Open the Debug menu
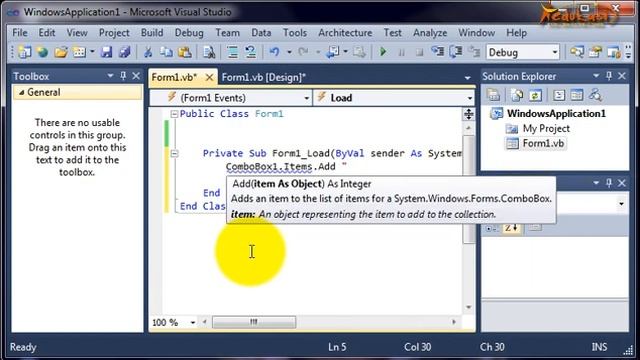Image resolution: width=640 pixels, height=360 pixels. tap(189, 33)
